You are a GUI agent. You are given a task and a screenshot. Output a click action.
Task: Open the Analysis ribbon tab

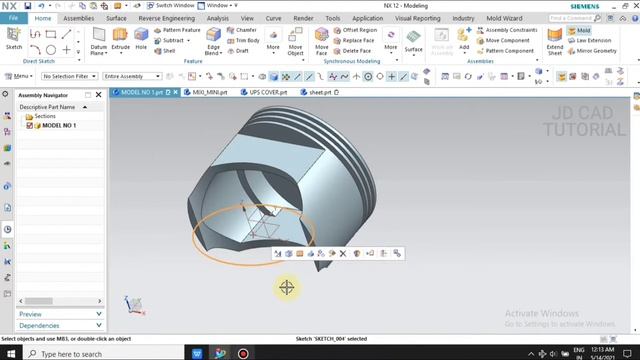coord(218,18)
